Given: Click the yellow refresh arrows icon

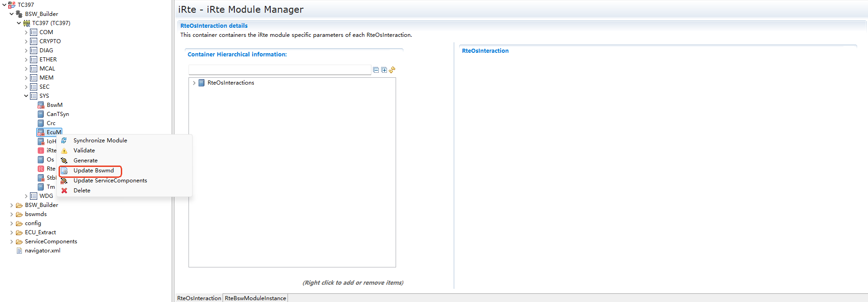Looking at the screenshot, I should coord(392,70).
